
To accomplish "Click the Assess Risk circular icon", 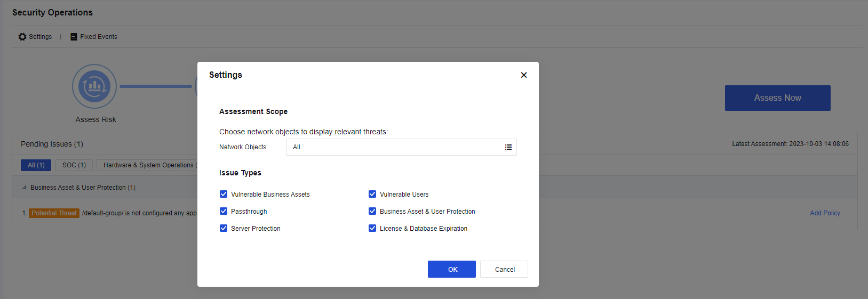I will click(x=94, y=86).
